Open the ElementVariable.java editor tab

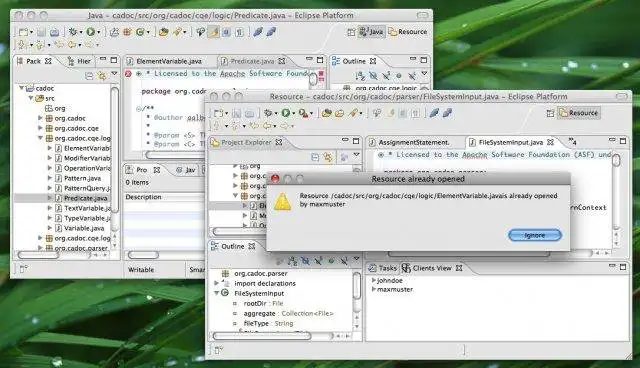pyautogui.click(x=169, y=61)
